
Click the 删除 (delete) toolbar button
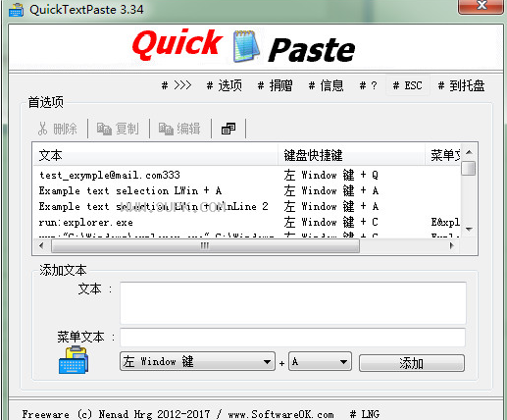(58, 129)
